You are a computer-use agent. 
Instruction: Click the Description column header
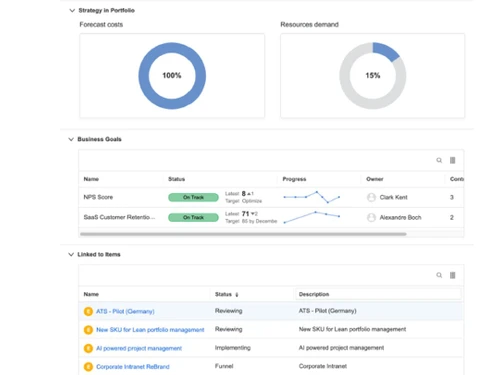pyautogui.click(x=314, y=294)
